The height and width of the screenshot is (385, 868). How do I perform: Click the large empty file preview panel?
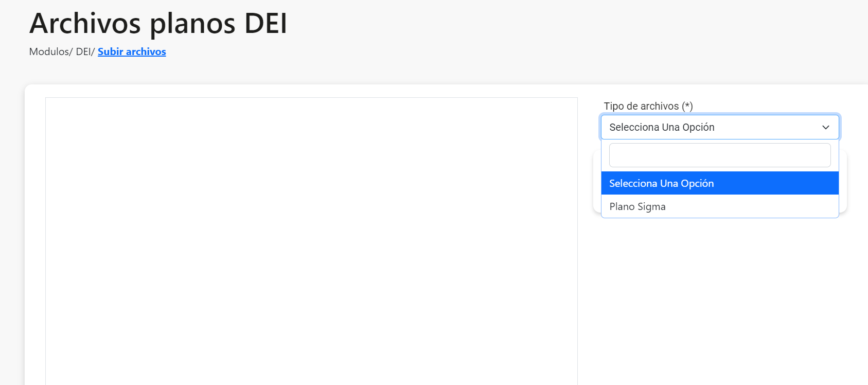coord(311,241)
